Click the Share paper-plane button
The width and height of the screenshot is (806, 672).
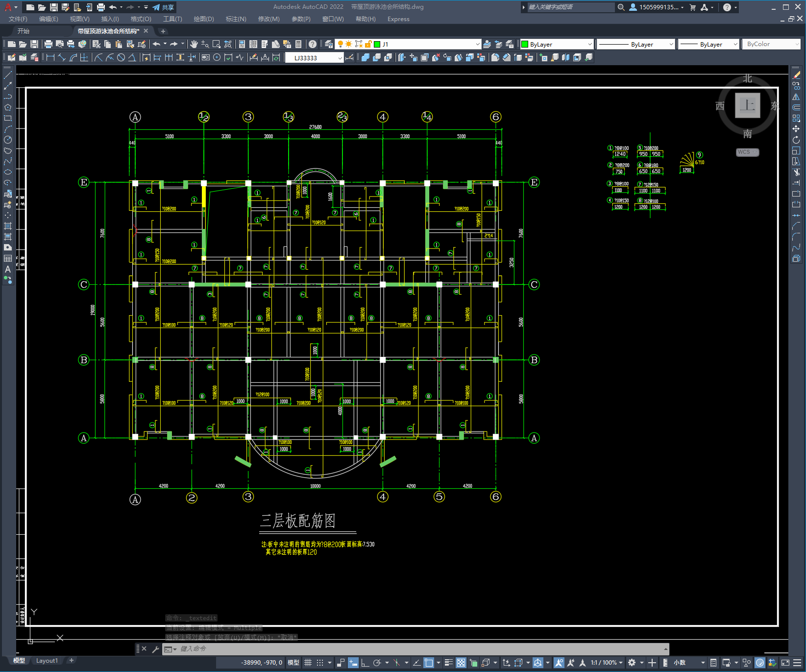163,7
